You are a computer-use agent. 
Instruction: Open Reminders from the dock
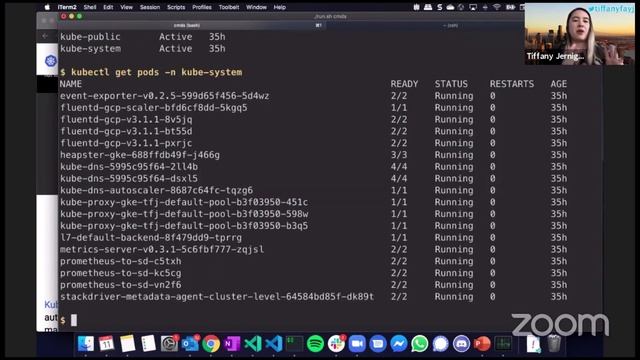click(149, 344)
